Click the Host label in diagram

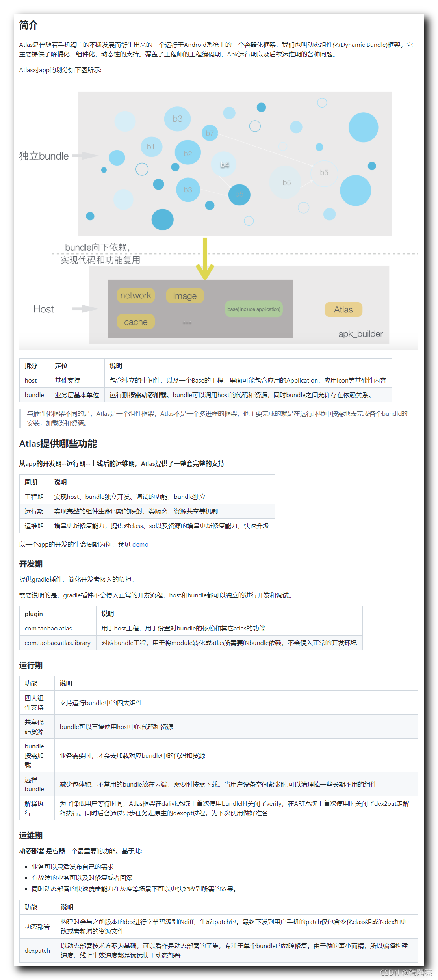coord(43,309)
